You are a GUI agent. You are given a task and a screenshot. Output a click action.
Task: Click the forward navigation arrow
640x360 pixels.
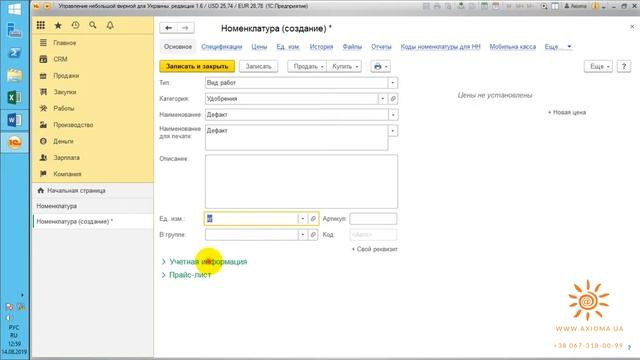[x=185, y=28]
